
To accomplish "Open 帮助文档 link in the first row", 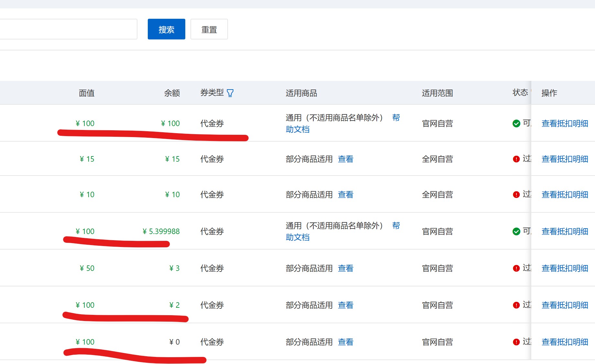I will pyautogui.click(x=297, y=129).
